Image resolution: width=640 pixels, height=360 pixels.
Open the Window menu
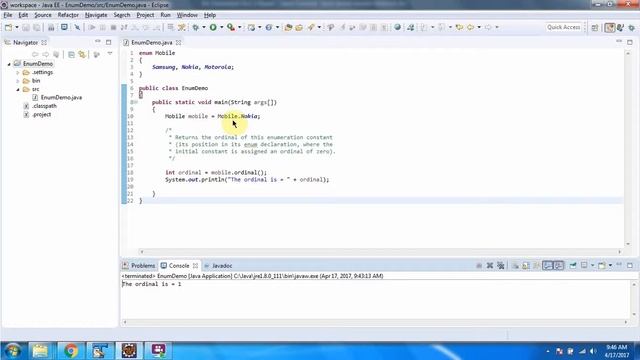pos(187,15)
